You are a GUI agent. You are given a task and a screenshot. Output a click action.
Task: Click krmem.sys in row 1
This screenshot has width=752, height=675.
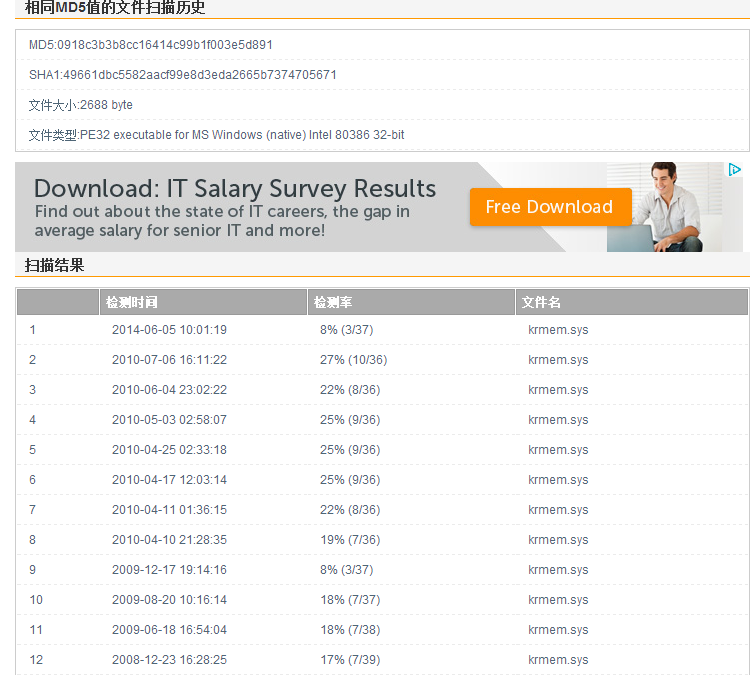(558, 330)
